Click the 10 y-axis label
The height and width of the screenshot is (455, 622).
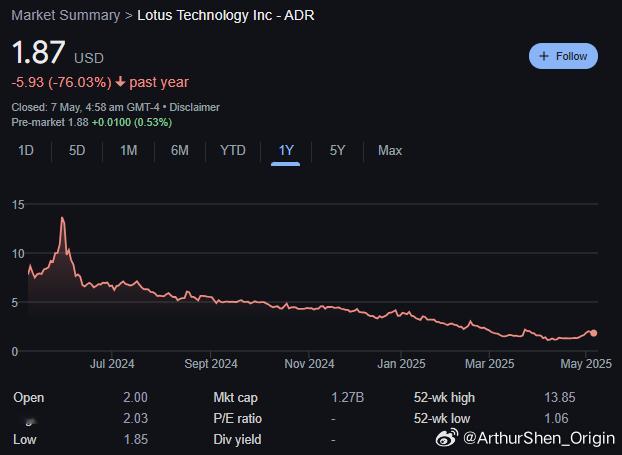pos(18,254)
